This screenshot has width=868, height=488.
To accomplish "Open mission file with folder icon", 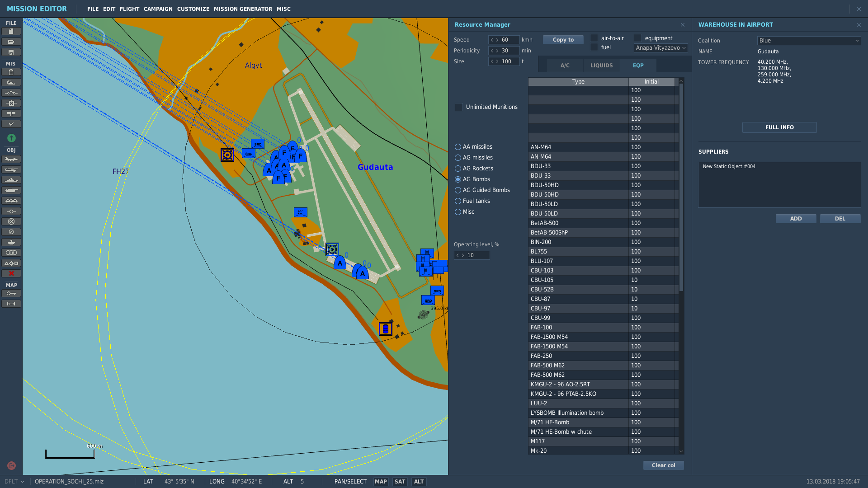I will 11,42.
